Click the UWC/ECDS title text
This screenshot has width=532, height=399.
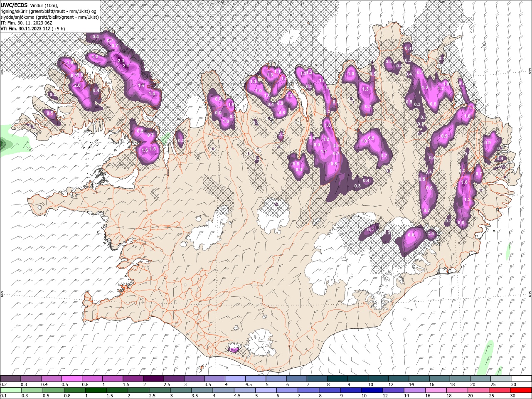(14, 5)
